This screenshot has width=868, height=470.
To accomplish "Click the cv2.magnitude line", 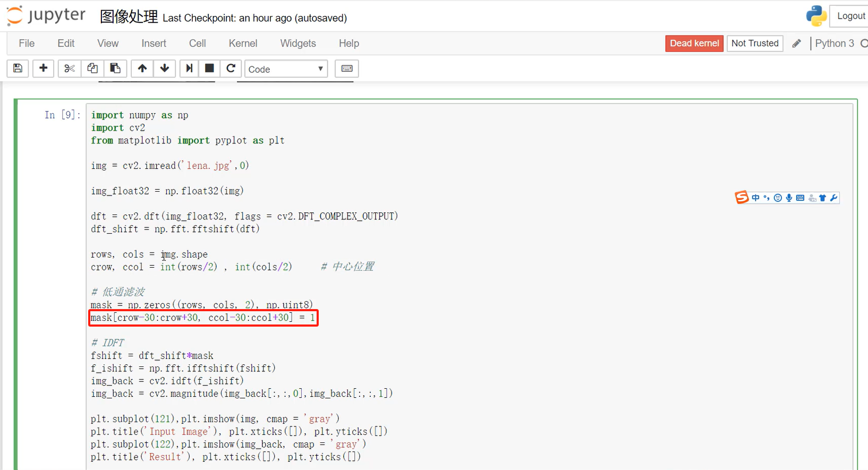I will (242, 394).
